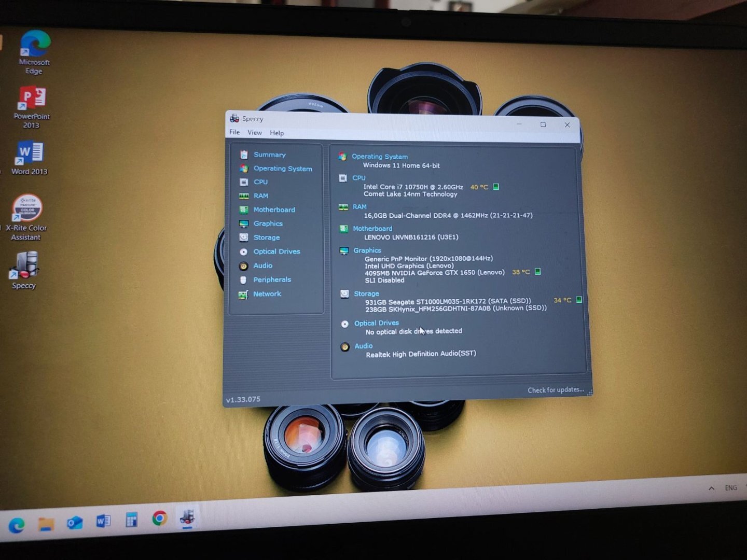This screenshot has width=747, height=560.
Task: Click the CPU icon in summary pane
Action: click(x=342, y=178)
